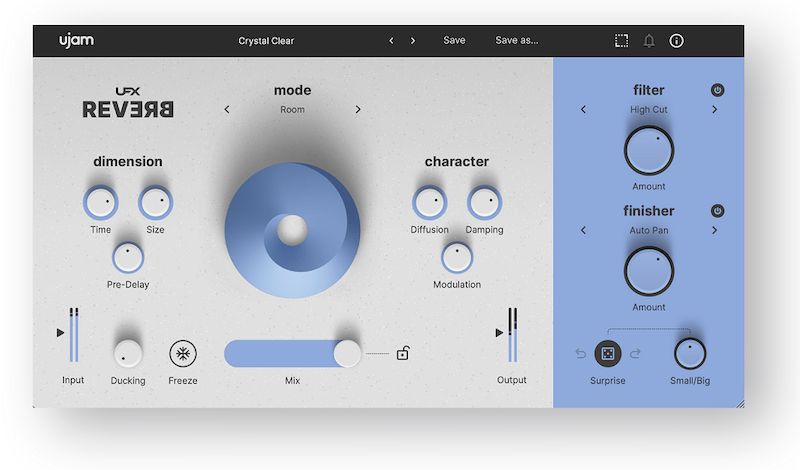Go to the next preset arrow

[413, 41]
